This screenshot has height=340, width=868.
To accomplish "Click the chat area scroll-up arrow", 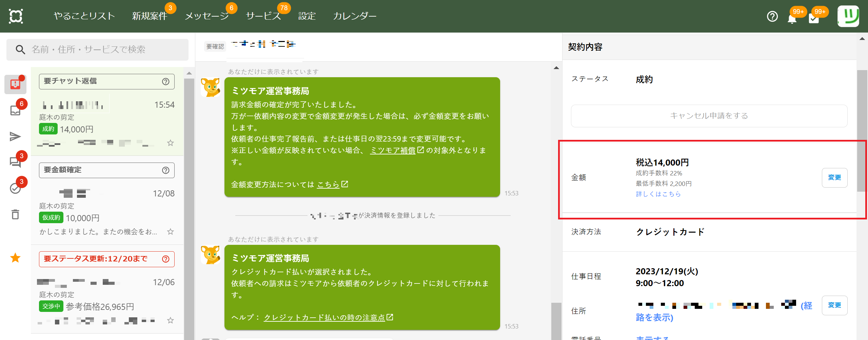I will (556, 68).
